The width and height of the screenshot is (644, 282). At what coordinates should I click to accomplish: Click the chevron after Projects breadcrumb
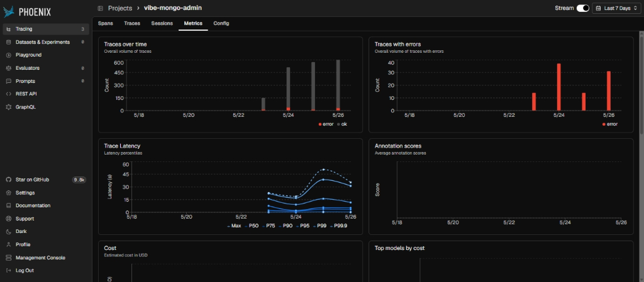coord(138,8)
